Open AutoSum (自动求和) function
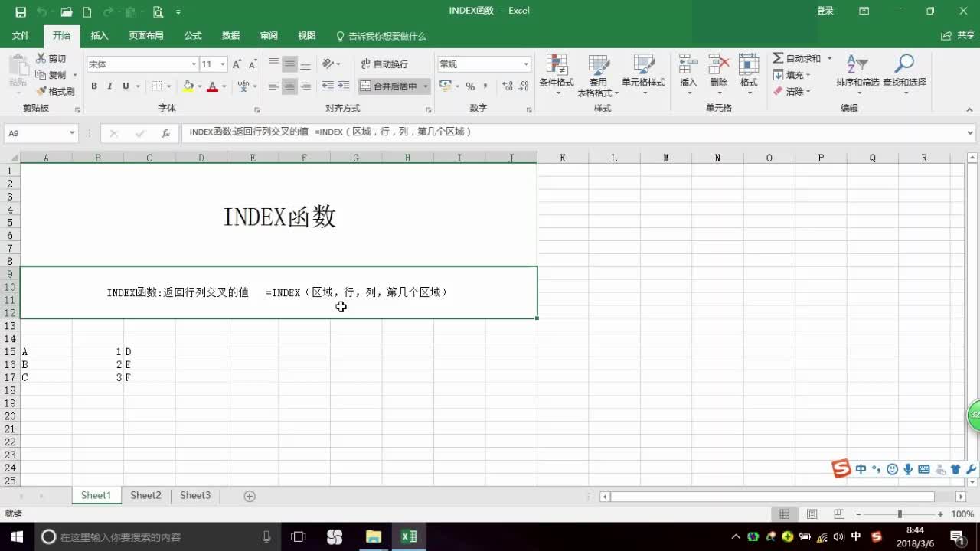 click(x=796, y=57)
